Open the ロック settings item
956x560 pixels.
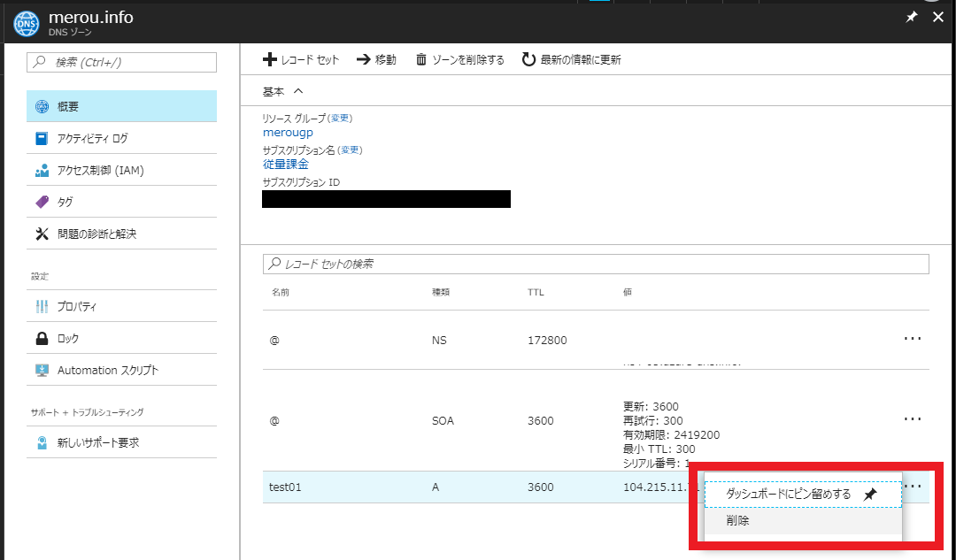121,338
